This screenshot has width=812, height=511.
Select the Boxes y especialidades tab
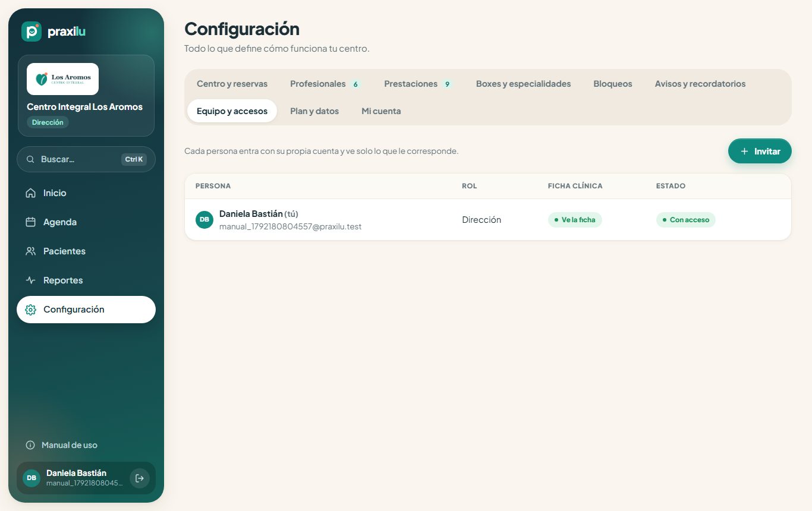tap(523, 84)
